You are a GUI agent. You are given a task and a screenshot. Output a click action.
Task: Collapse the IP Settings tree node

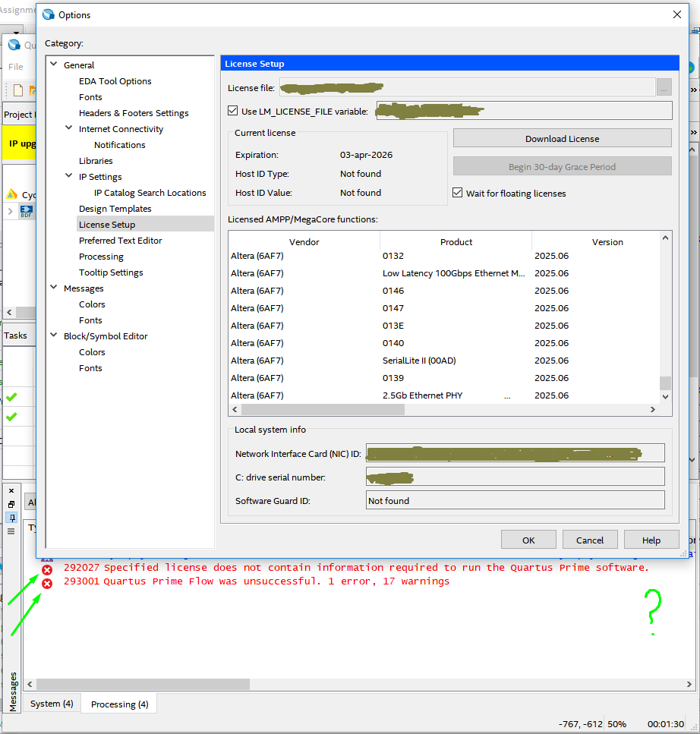pos(69,175)
